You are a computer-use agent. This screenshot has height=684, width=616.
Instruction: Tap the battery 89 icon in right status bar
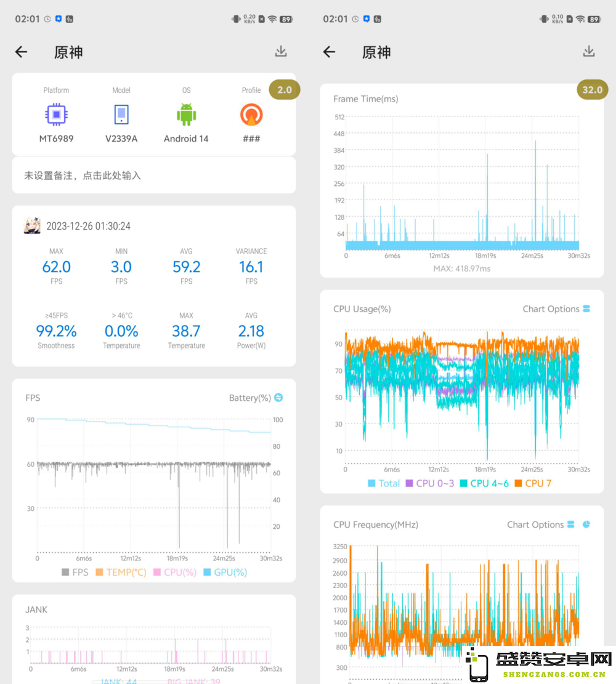594,19
